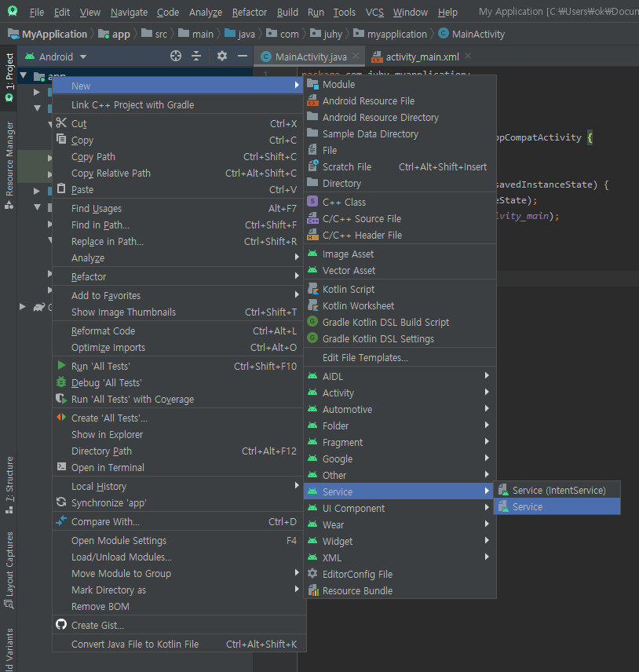Open the Build menu in menu bar
Viewport: 639px width, 672px height.
coord(287,12)
